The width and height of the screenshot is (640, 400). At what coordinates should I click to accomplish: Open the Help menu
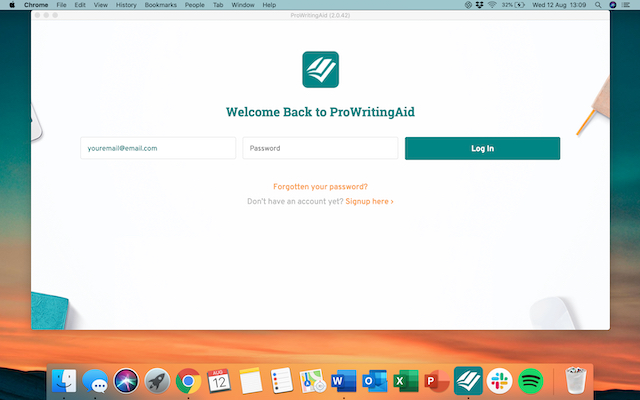(269, 5)
